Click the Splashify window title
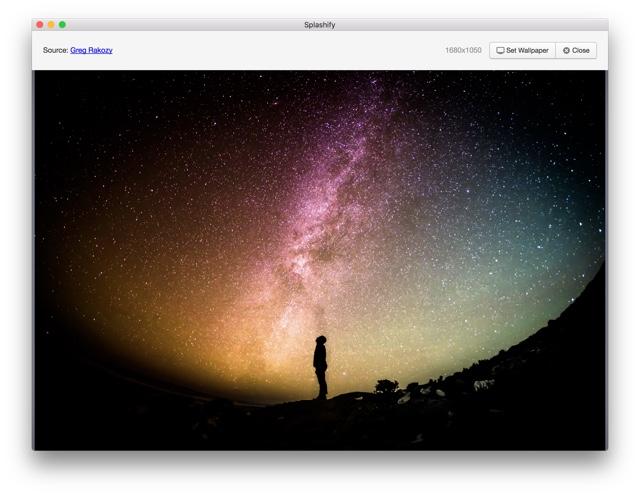 [x=320, y=24]
